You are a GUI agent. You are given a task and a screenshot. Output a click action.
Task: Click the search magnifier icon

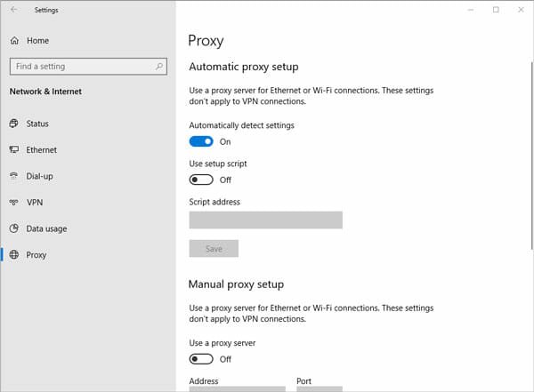(159, 67)
